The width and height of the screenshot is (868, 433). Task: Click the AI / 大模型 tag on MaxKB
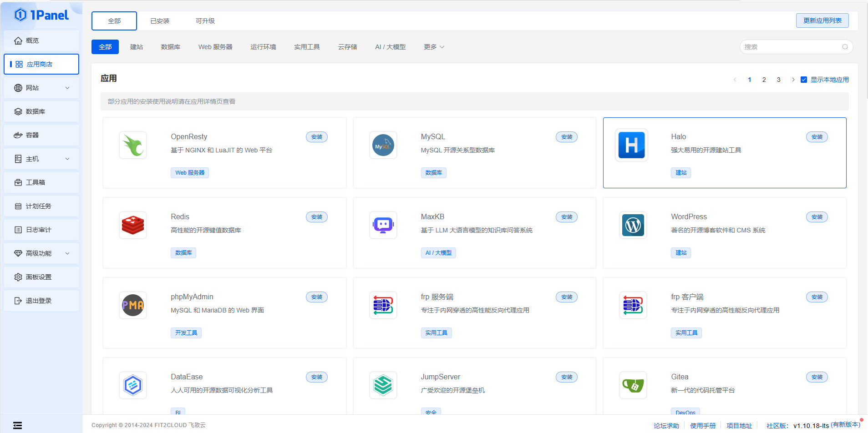(x=438, y=253)
